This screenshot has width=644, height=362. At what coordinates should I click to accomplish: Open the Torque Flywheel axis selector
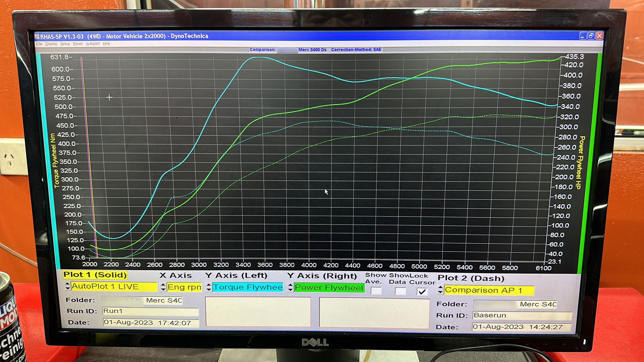[x=248, y=287]
